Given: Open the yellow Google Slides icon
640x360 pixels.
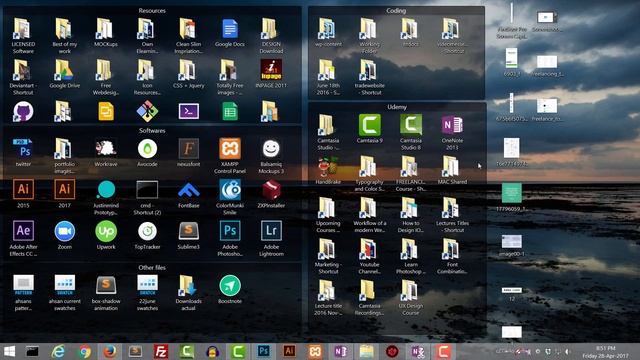Looking at the screenshot, I should click(106, 111).
